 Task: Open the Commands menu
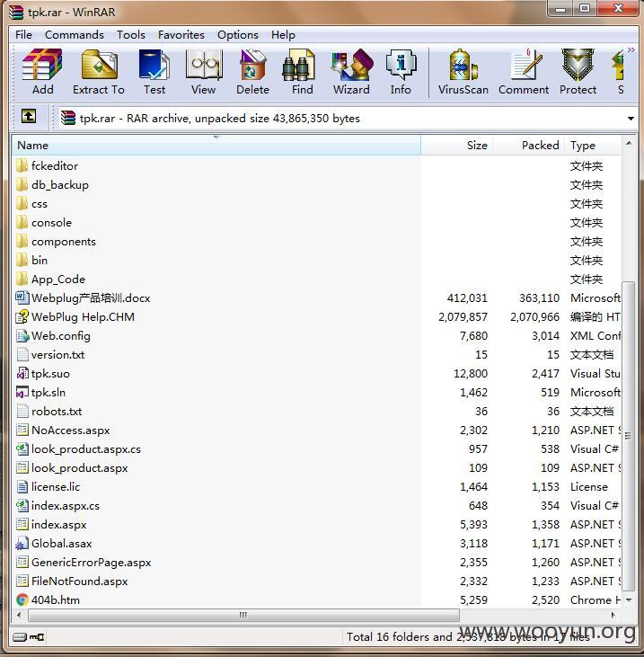click(x=75, y=35)
